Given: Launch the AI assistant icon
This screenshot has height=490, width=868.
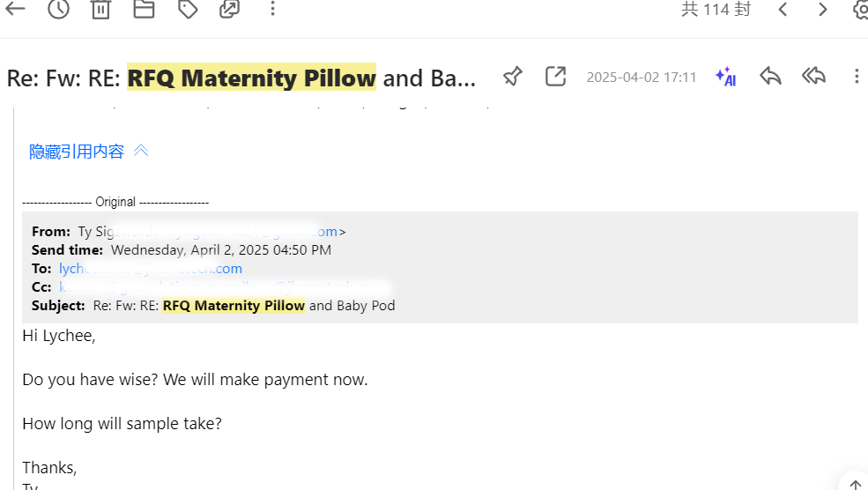Looking at the screenshot, I should coord(725,77).
